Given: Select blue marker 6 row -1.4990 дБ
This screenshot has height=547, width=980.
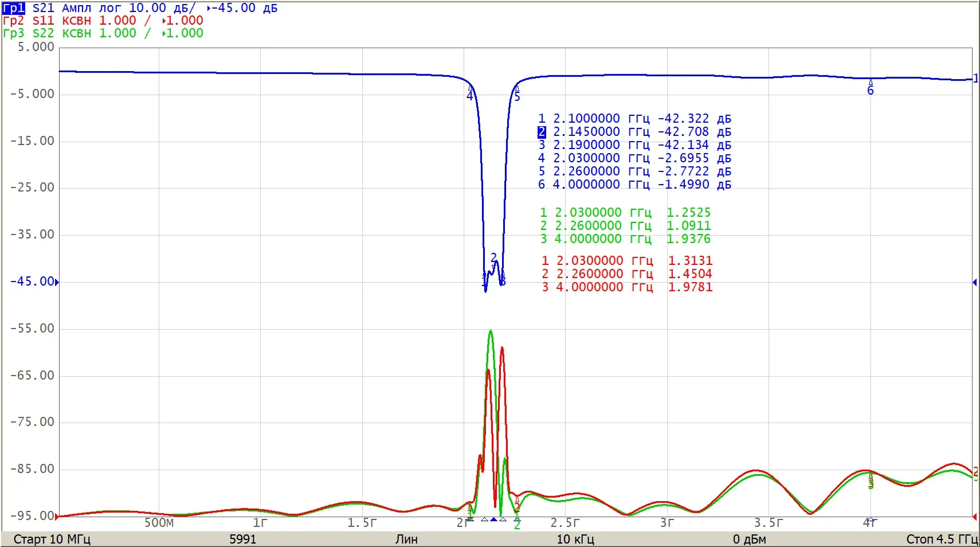Looking at the screenshot, I should [x=634, y=185].
